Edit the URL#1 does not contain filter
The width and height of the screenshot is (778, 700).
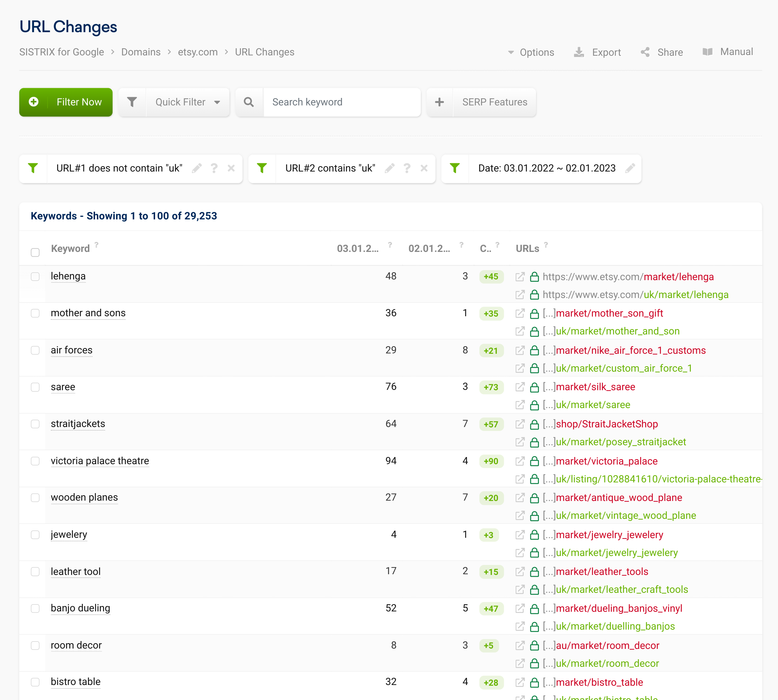pos(197,168)
